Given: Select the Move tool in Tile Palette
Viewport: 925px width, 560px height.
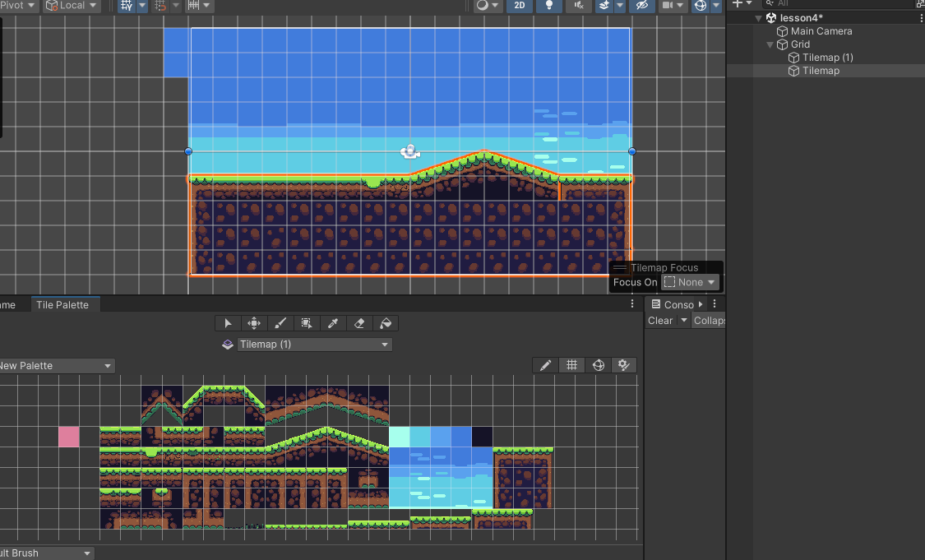Looking at the screenshot, I should point(254,322).
